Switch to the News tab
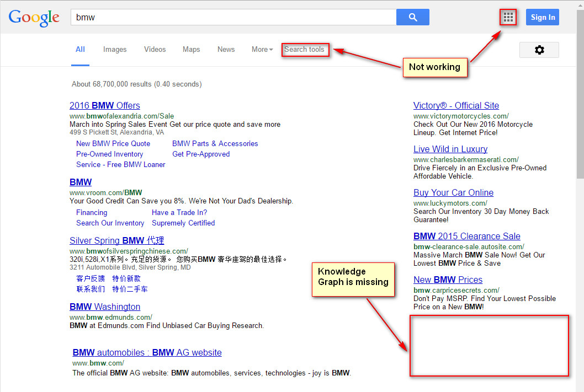 click(226, 50)
